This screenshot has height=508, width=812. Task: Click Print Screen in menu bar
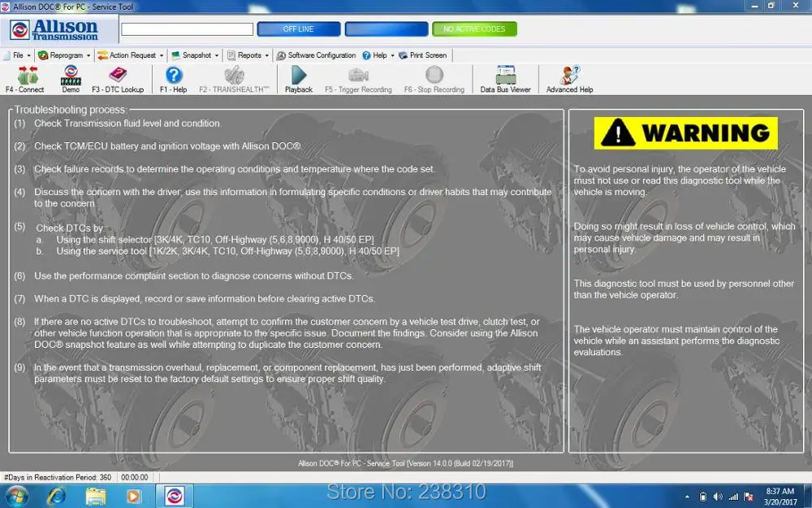pos(422,55)
